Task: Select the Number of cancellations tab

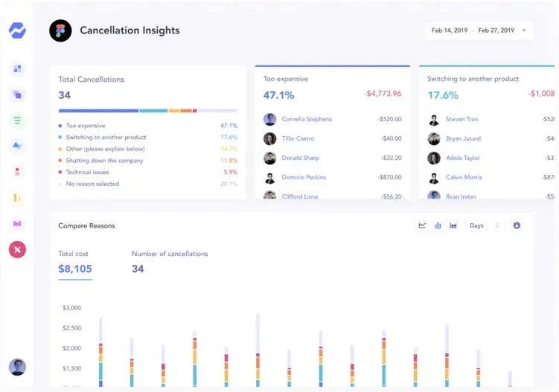Action: [x=170, y=262]
